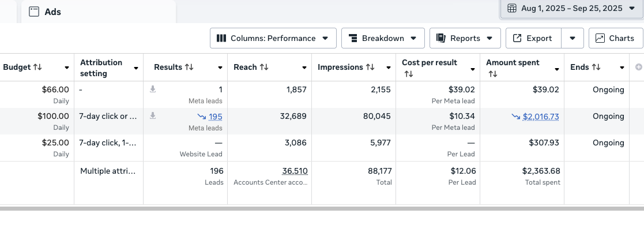This screenshot has height=247, width=644.
Task: Sort table by Reach arrows icon
Action: pos(264,68)
